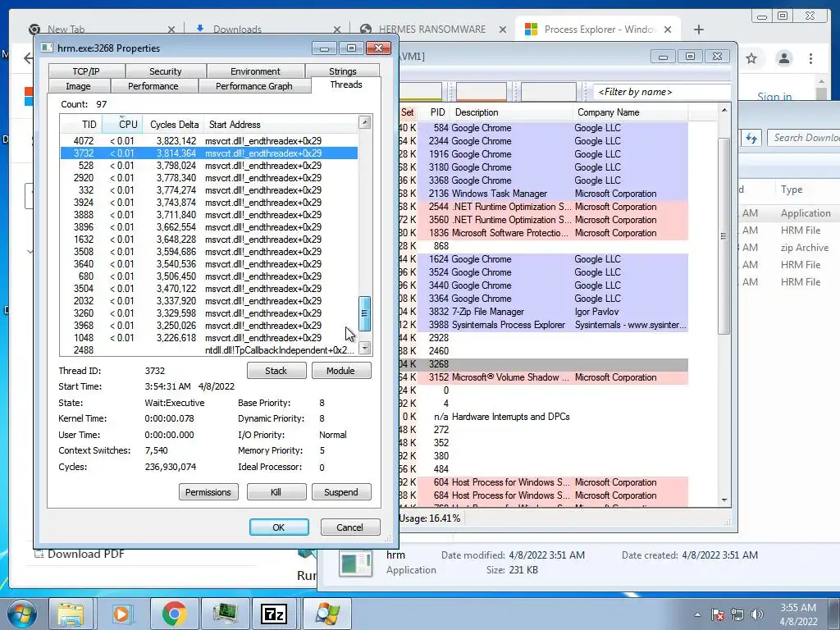Select thread 2920 row

coord(209,178)
